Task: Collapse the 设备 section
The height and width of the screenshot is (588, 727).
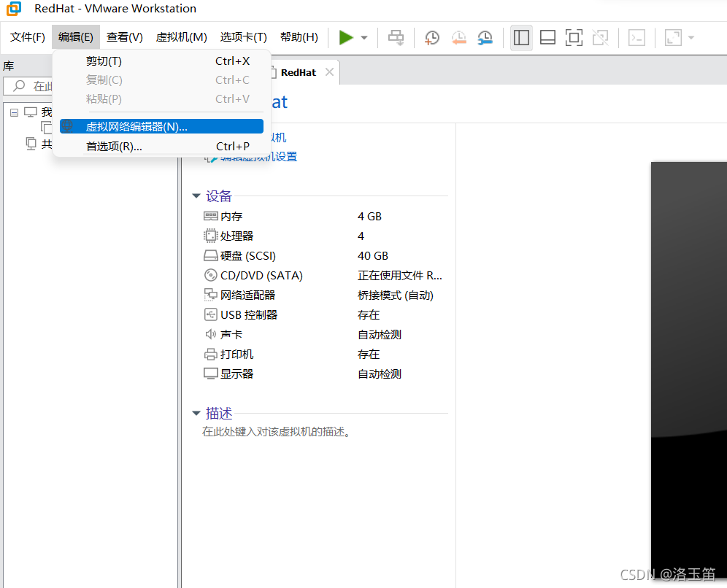Action: pyautogui.click(x=196, y=196)
